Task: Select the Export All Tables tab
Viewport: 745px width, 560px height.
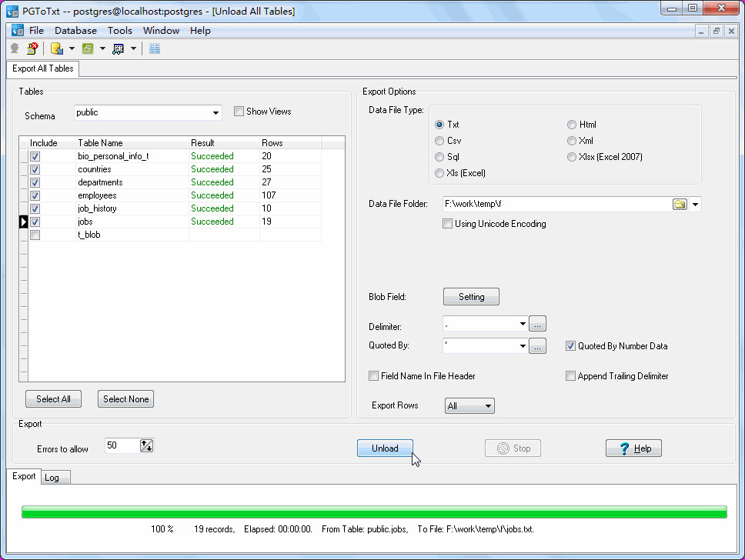Action: coord(43,68)
